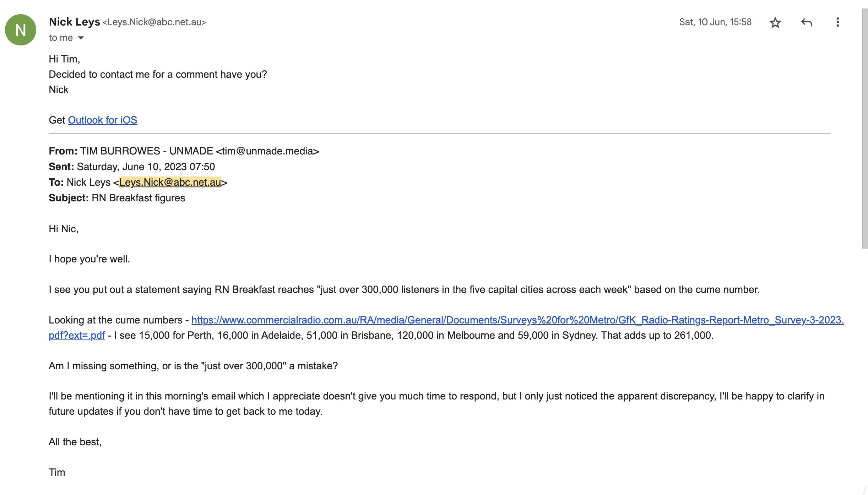Click the subject text RN Breakfast figures
Image resolution: width=868 pixels, height=495 pixels.
coord(138,198)
